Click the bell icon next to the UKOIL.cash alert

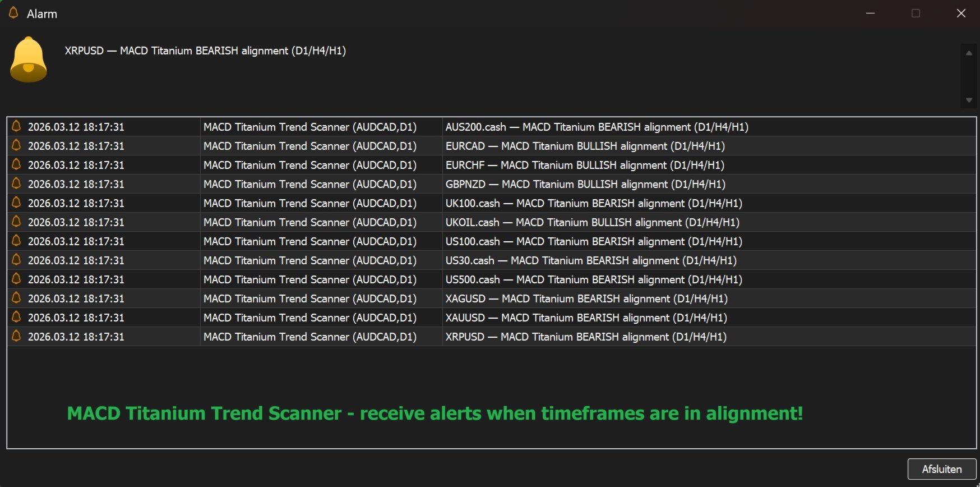[x=16, y=222]
